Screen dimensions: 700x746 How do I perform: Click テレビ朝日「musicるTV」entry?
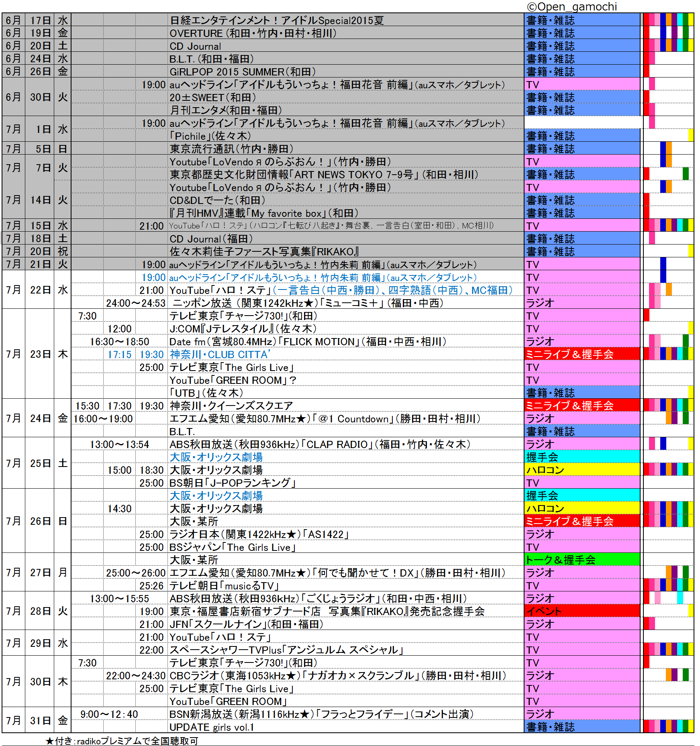[224, 586]
